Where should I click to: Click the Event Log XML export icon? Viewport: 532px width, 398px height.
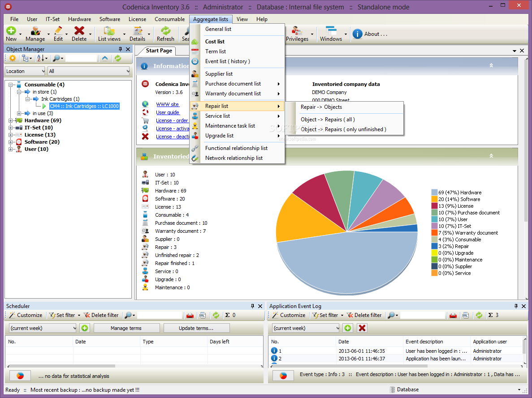point(466,315)
